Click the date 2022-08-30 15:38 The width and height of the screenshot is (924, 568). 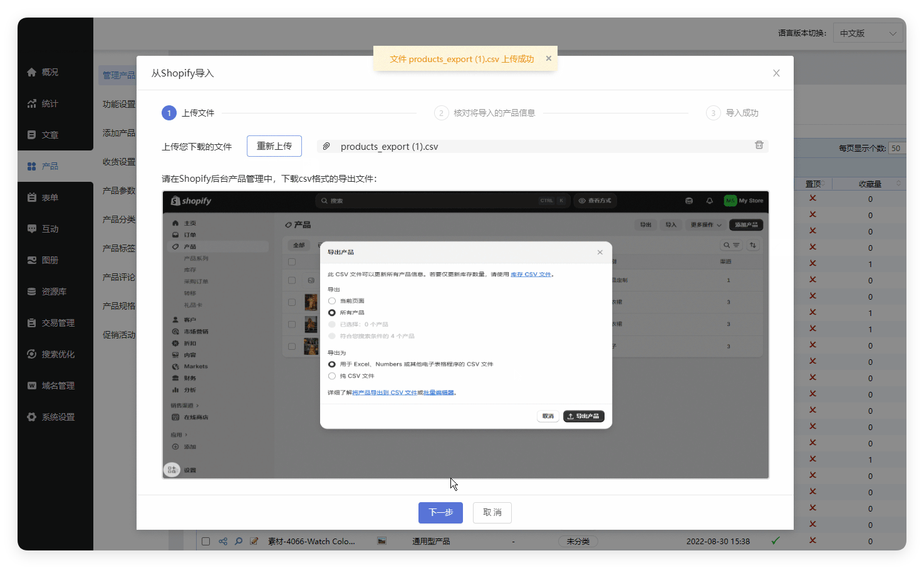(x=718, y=541)
